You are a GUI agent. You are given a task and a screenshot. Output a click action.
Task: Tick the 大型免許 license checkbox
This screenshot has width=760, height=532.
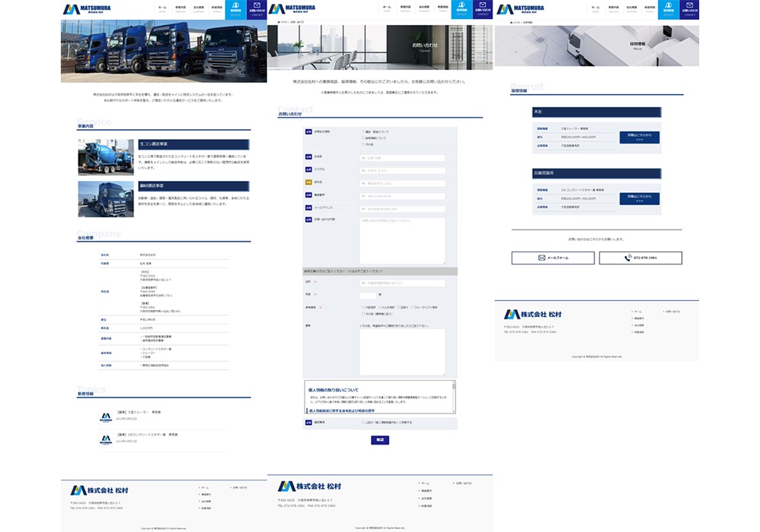coord(363,308)
